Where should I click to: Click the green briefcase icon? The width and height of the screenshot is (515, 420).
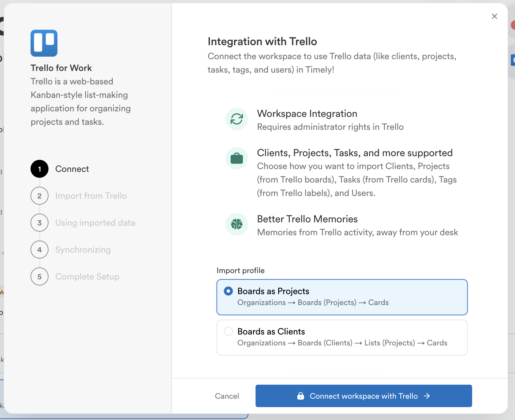click(236, 158)
